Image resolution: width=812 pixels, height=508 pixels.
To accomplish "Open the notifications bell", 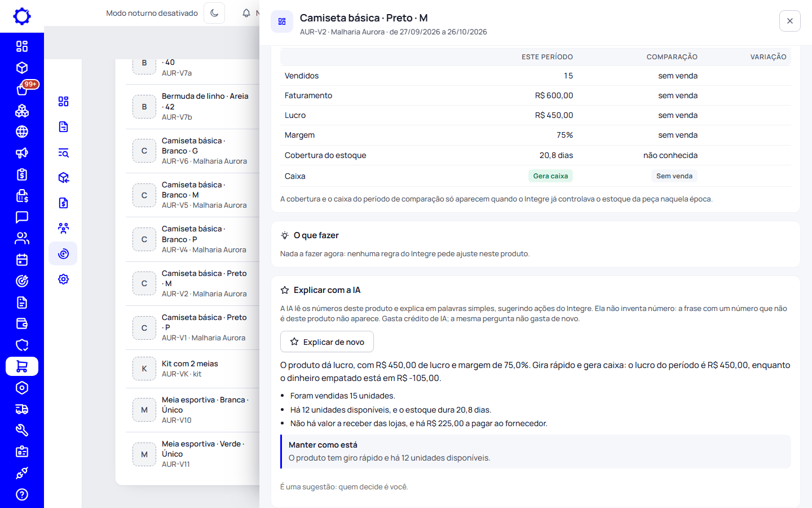I will [x=246, y=13].
